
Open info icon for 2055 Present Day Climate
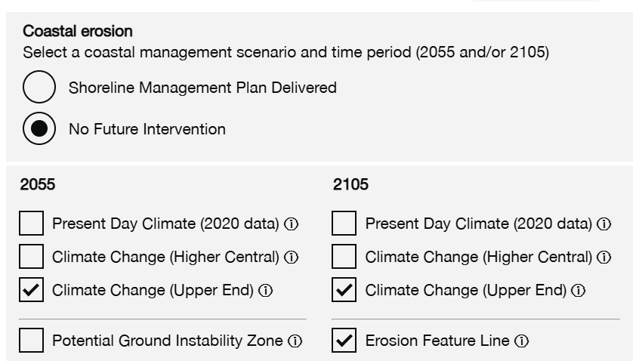292,224
